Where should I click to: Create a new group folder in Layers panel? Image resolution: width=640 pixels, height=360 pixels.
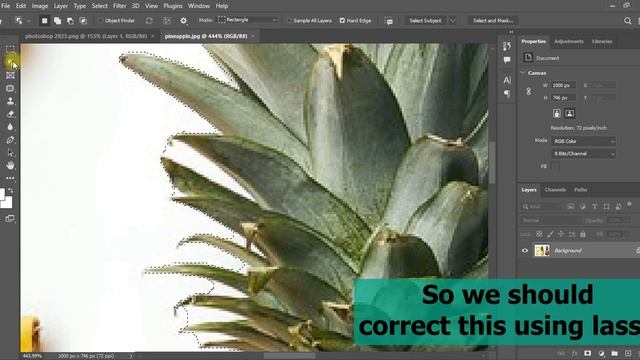(x=614, y=353)
